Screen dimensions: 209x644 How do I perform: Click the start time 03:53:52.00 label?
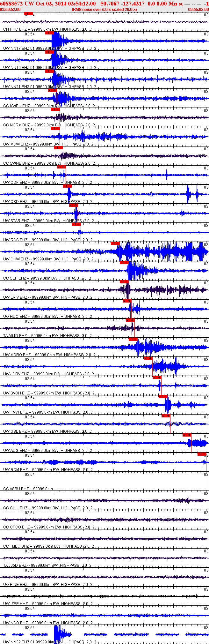pos(11,10)
